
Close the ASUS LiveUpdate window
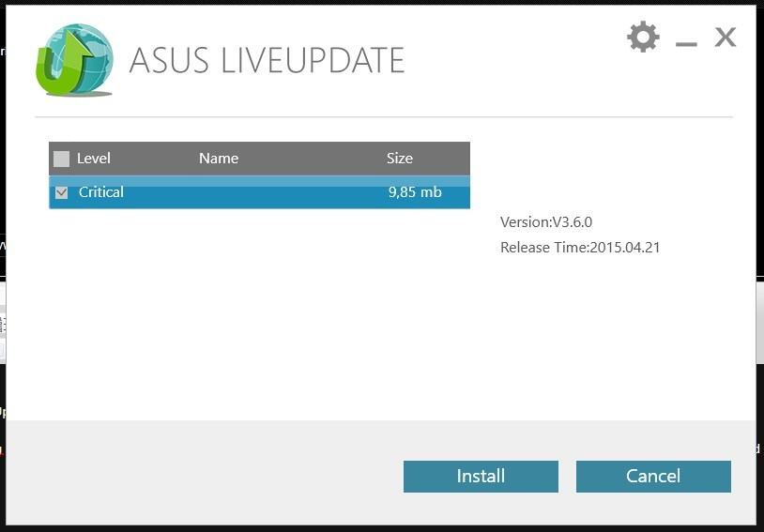click(x=725, y=37)
